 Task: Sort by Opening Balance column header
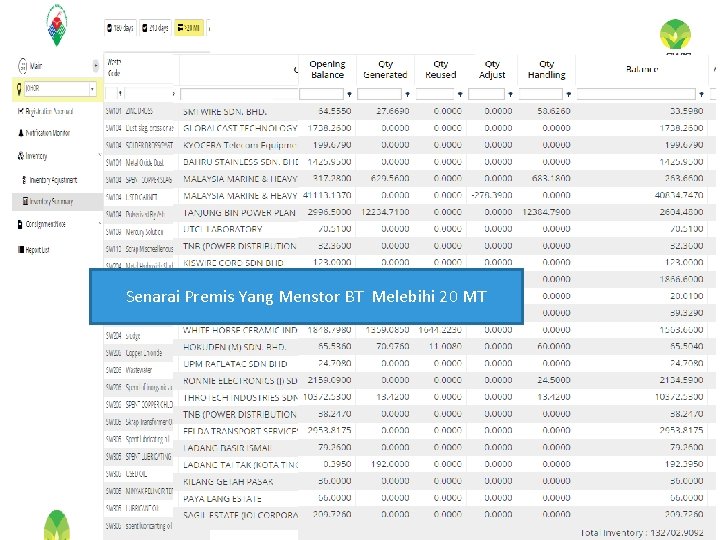(327, 69)
